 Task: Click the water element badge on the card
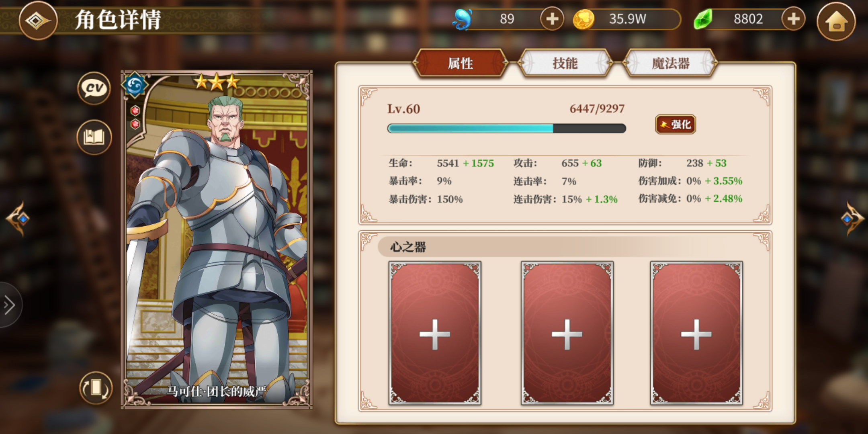pyautogui.click(x=135, y=85)
